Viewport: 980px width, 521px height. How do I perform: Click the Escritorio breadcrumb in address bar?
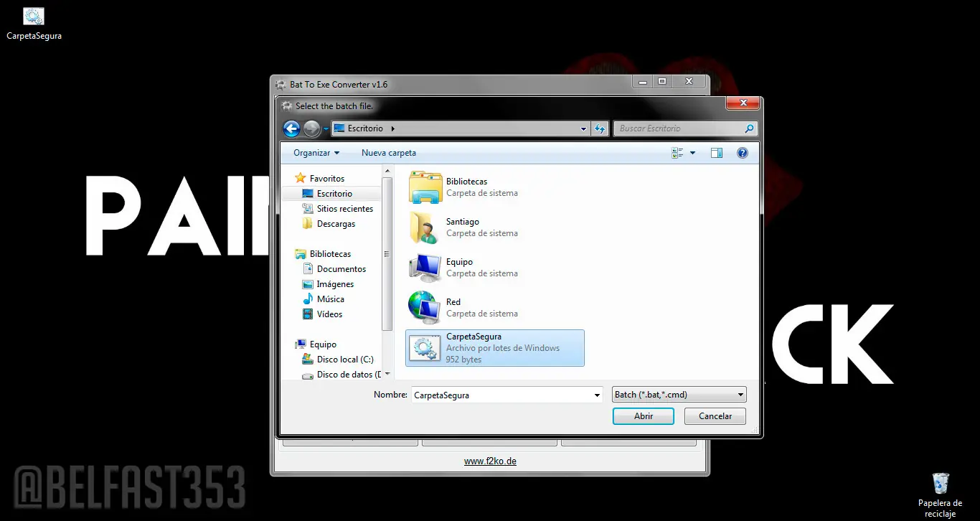[x=365, y=128]
